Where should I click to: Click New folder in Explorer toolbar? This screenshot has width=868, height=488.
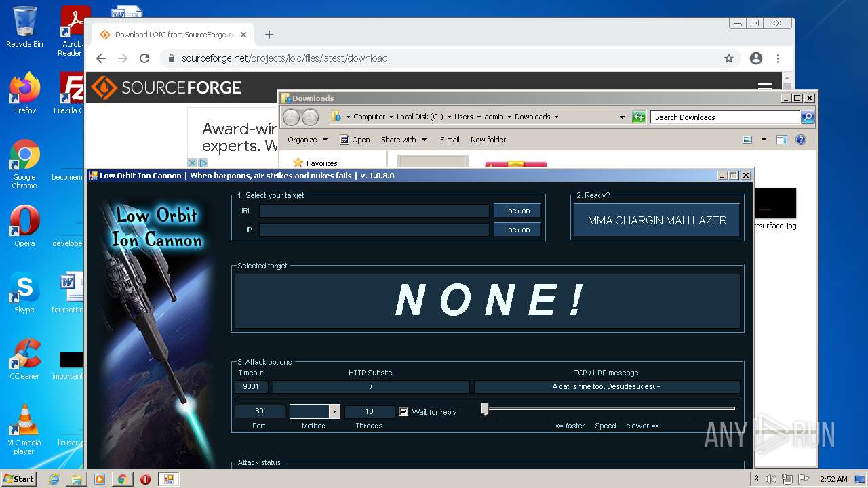pyautogui.click(x=488, y=140)
